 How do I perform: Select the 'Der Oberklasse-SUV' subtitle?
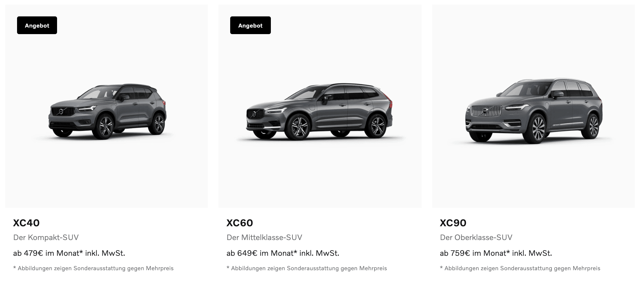coord(476,237)
